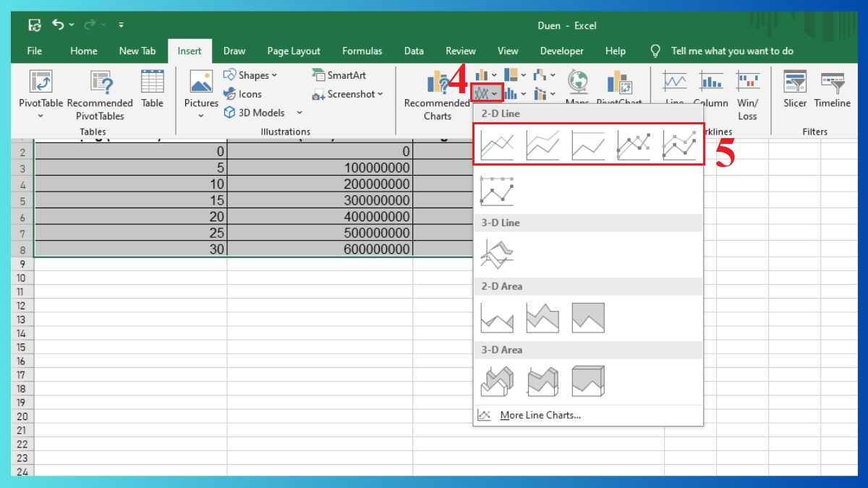Switch to the Developer tab
Viewport: 868px width, 488px height.
pos(561,51)
